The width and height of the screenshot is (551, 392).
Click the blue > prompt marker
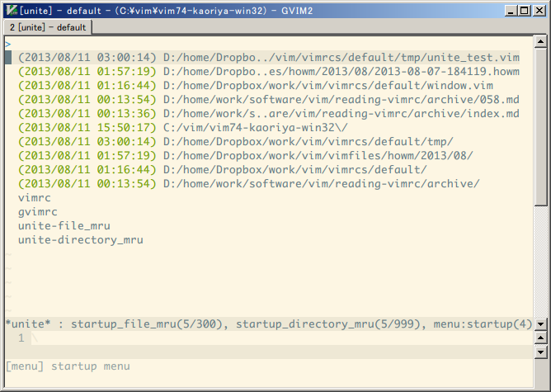click(x=8, y=45)
